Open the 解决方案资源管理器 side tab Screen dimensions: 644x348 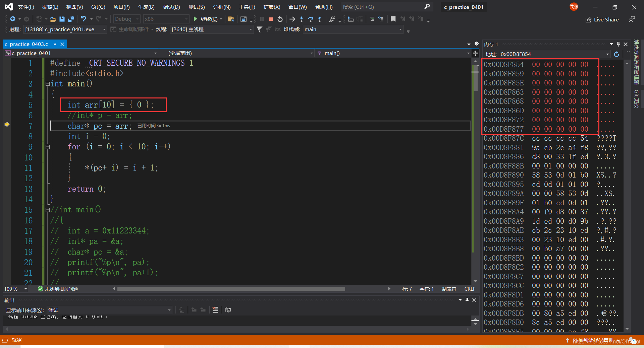tap(636, 62)
